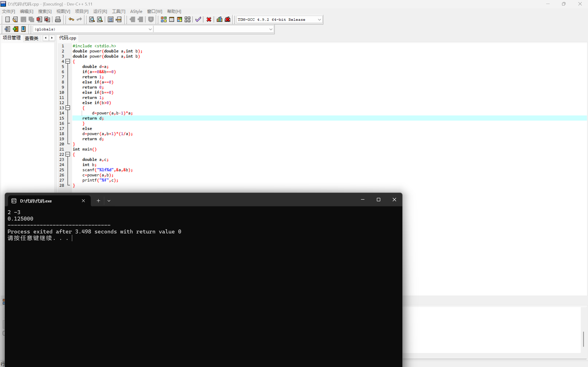Collapse main function fold at line 22

(68, 154)
